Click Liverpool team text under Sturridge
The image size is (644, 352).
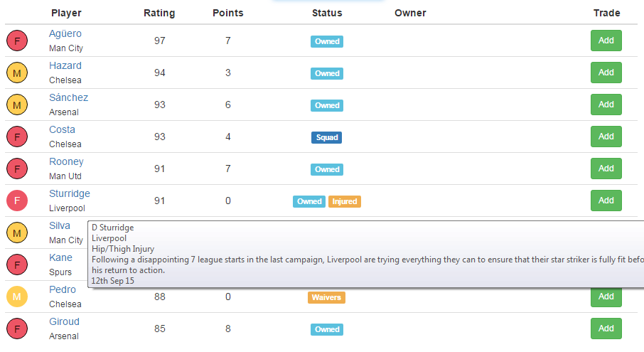point(67,208)
